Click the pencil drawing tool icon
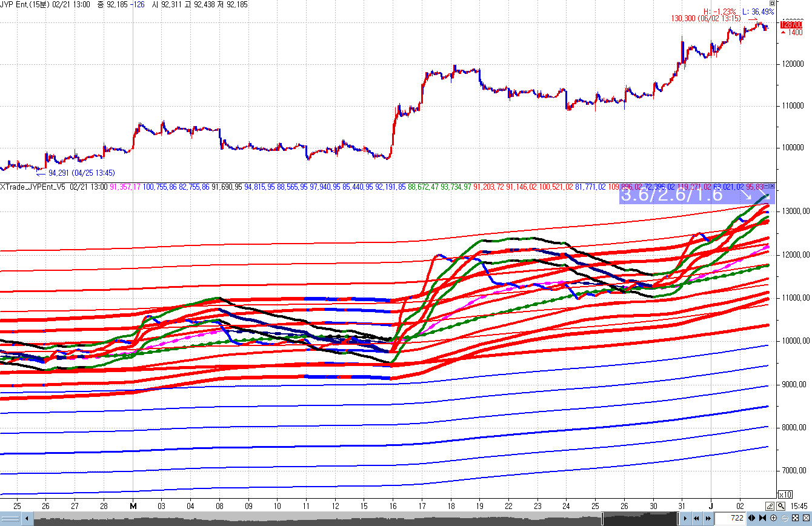This screenshot has width=812, height=526. (x=769, y=506)
